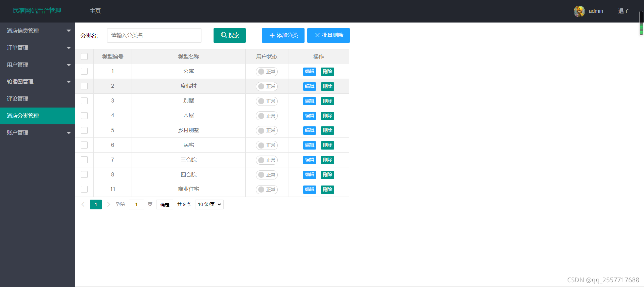The image size is (644, 287).
Task: Open the 评论管理 sidebar item
Action: (x=37, y=99)
